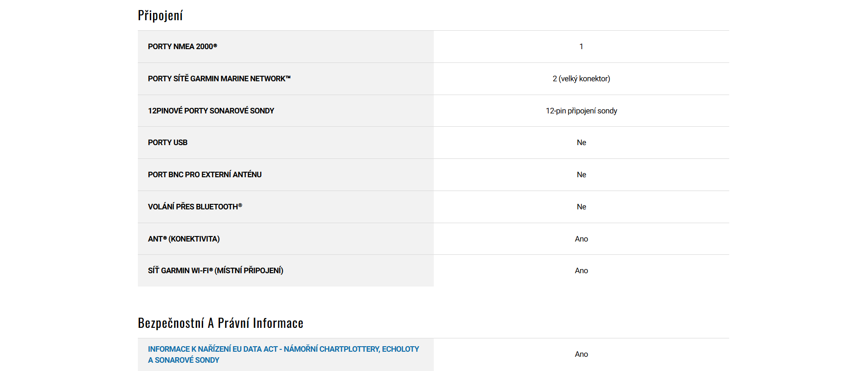Screen dimensions: 868x371
Task: Click the SÍŤ GARMIN WI-FI row label
Action: tap(216, 270)
